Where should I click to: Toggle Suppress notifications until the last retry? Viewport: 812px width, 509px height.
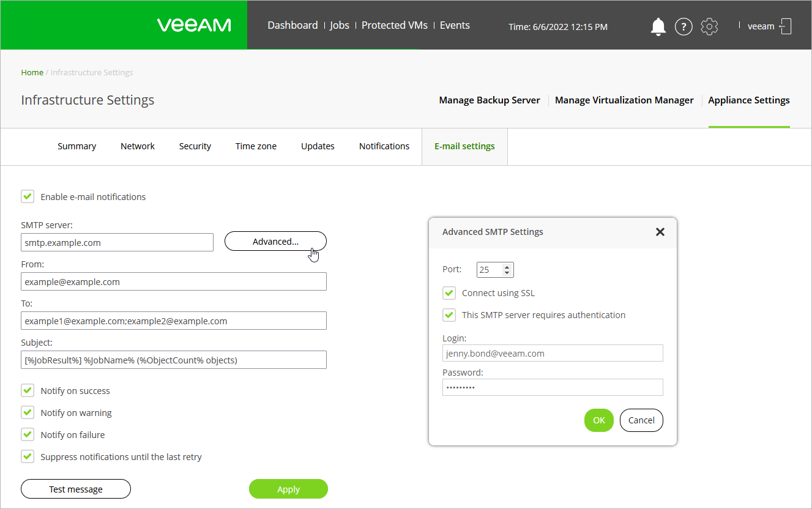[x=28, y=456]
